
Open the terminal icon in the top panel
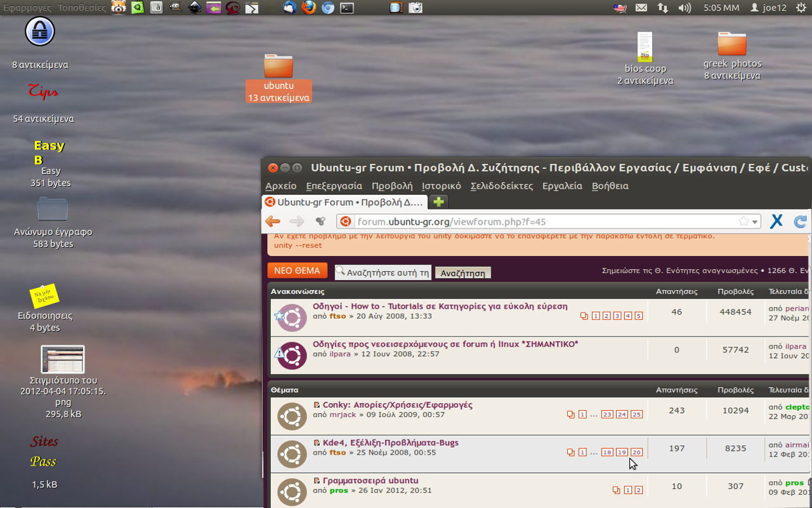click(347, 8)
